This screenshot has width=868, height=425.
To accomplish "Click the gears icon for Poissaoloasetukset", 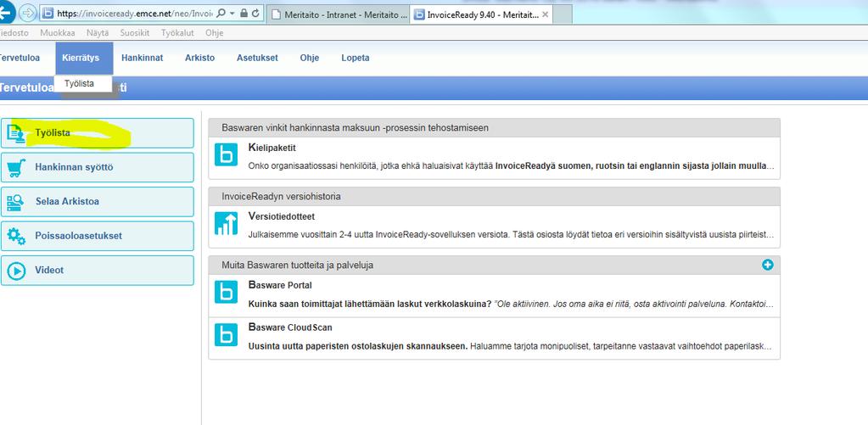I will click(15, 236).
